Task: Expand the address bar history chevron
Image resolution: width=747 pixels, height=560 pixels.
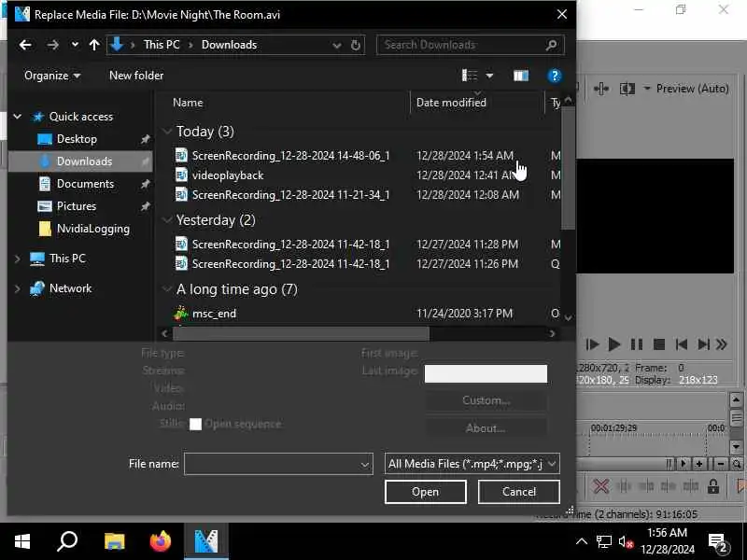Action: [337, 45]
